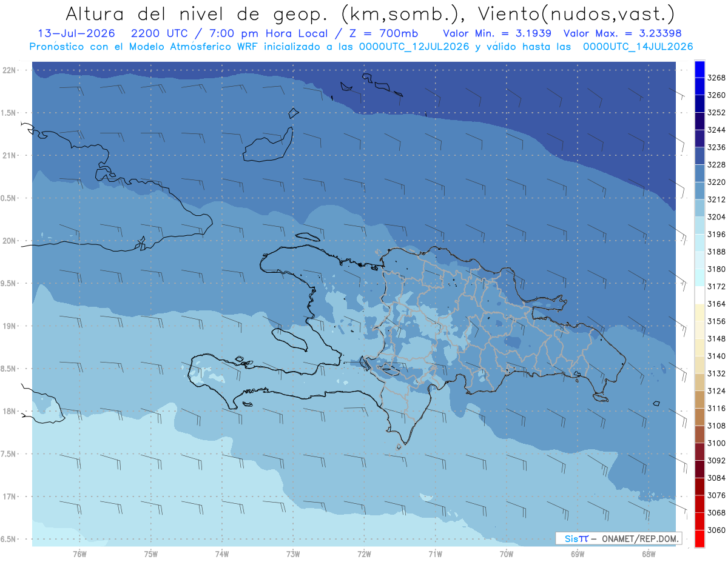Click the '8.5N' latitude tick label
Image resolution: width=728 pixels, height=562 pixels.
(x=7, y=369)
